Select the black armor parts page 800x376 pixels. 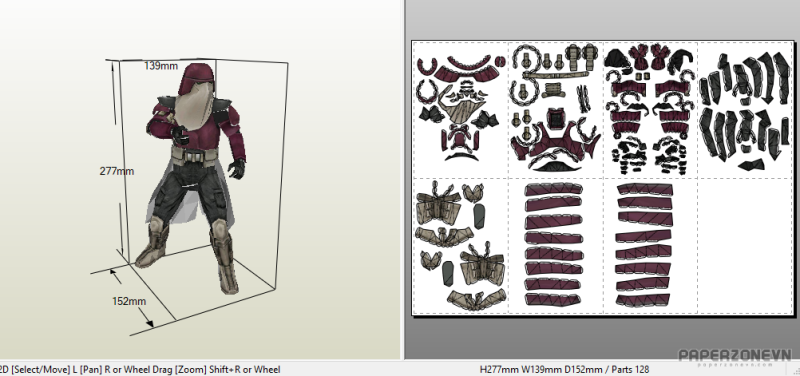tap(744, 110)
